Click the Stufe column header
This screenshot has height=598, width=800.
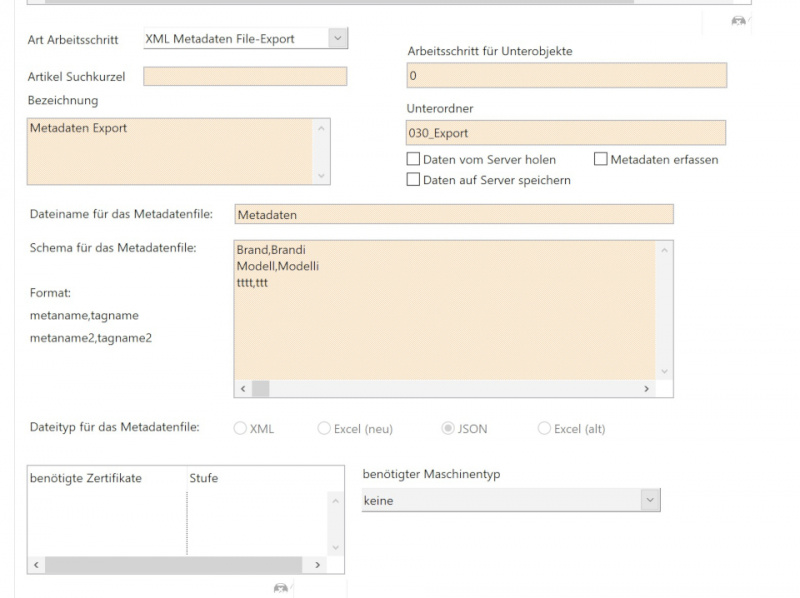(204, 478)
